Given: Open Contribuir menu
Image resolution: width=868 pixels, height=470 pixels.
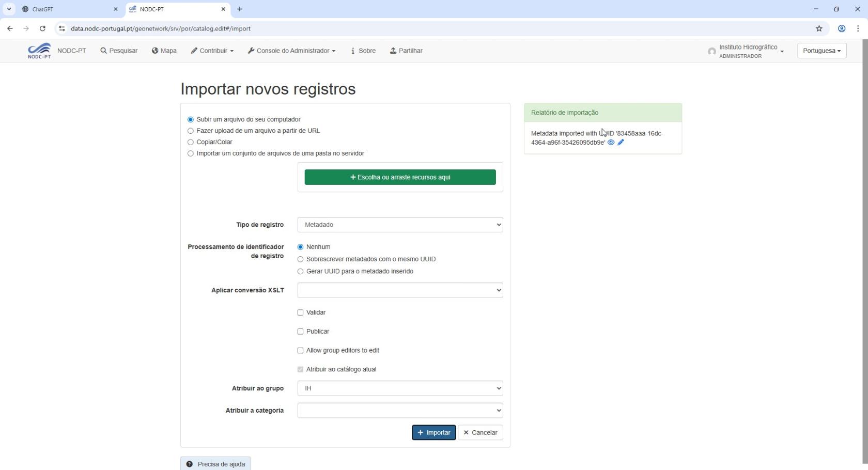Looking at the screenshot, I should click(x=212, y=51).
